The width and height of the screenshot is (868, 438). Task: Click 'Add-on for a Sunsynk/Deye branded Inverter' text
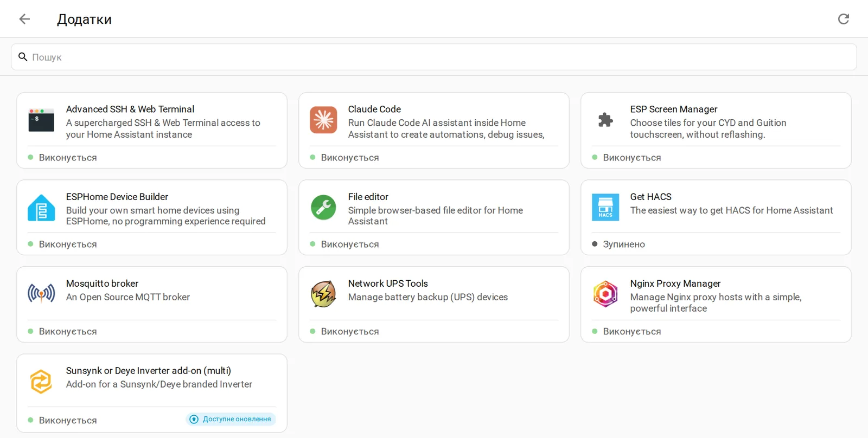pos(159,384)
